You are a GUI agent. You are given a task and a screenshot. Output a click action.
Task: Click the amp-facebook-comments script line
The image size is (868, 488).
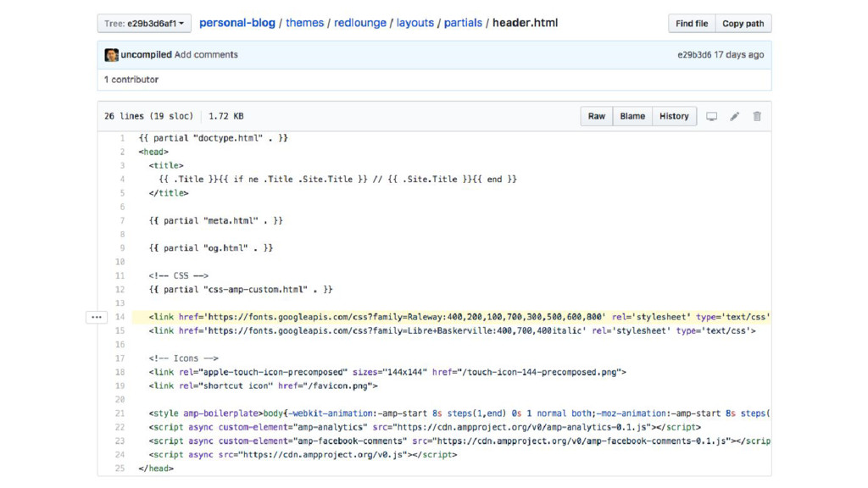tap(459, 441)
